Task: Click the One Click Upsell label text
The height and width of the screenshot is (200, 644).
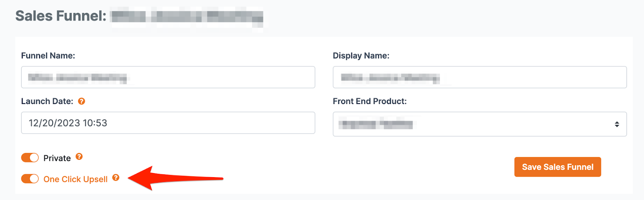Action: coord(75,179)
